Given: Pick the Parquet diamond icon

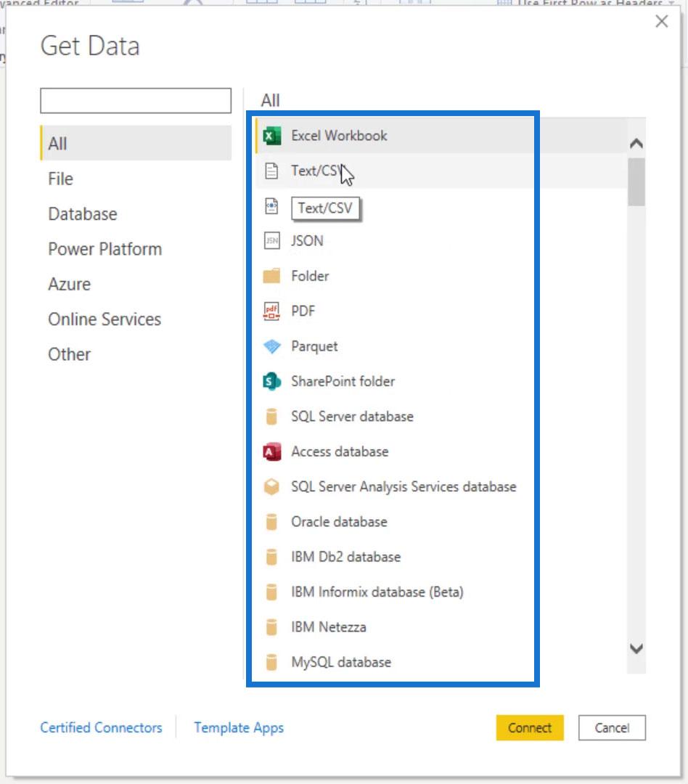Looking at the screenshot, I should click(x=272, y=346).
